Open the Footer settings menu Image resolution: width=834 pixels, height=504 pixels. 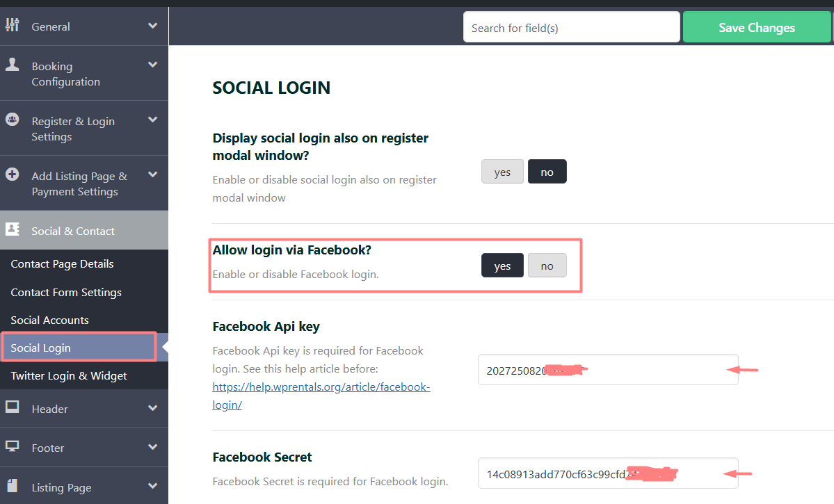point(84,448)
